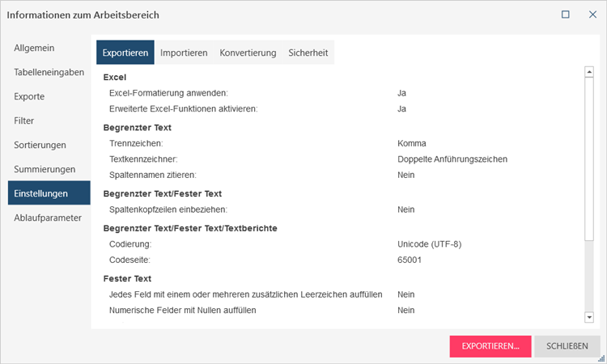Switch to the Importieren tab
Screen dimensions: 607x364
pyautogui.click(x=184, y=53)
